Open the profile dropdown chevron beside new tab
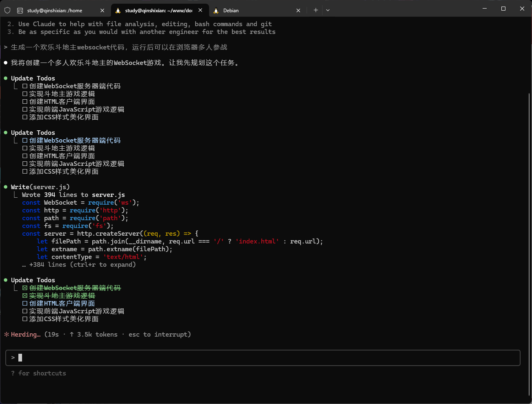This screenshot has height=404, width=532. tap(327, 10)
